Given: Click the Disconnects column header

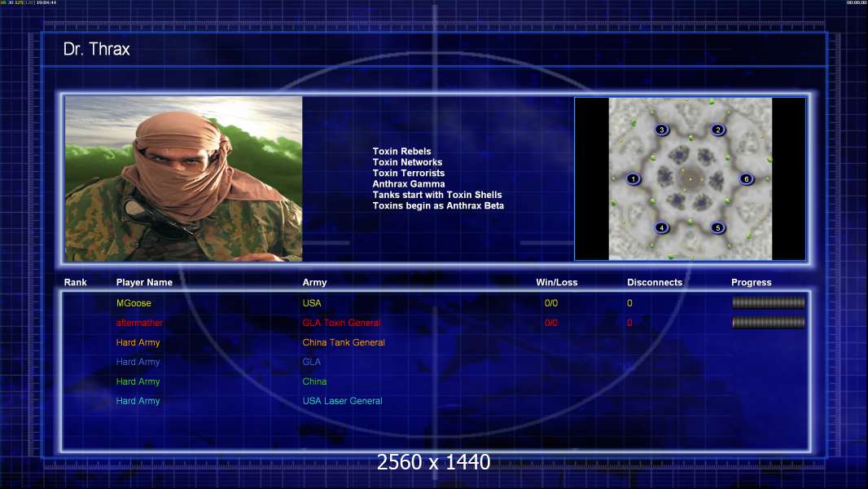Looking at the screenshot, I should (x=655, y=283).
